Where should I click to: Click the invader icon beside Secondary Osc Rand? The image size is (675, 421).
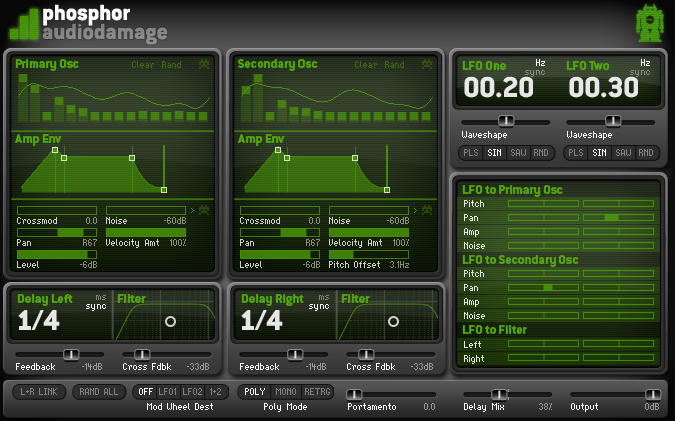pos(428,66)
